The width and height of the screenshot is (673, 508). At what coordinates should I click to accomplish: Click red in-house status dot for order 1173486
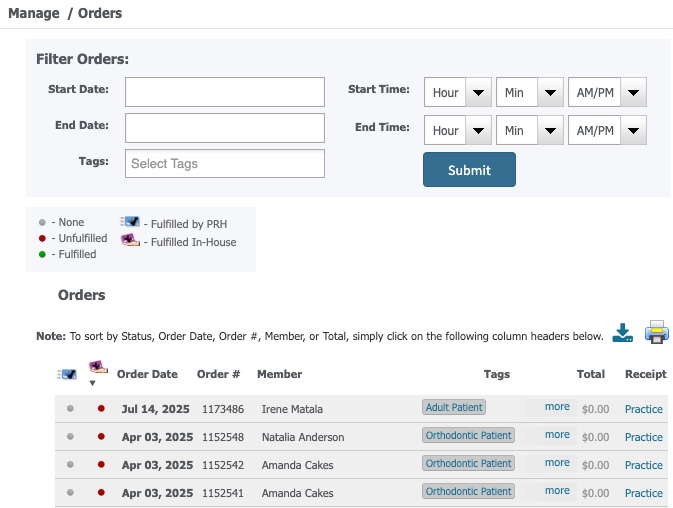(101, 408)
